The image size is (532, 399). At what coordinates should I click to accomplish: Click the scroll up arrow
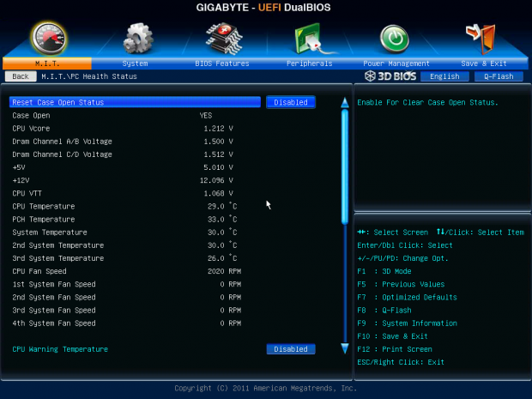point(345,102)
